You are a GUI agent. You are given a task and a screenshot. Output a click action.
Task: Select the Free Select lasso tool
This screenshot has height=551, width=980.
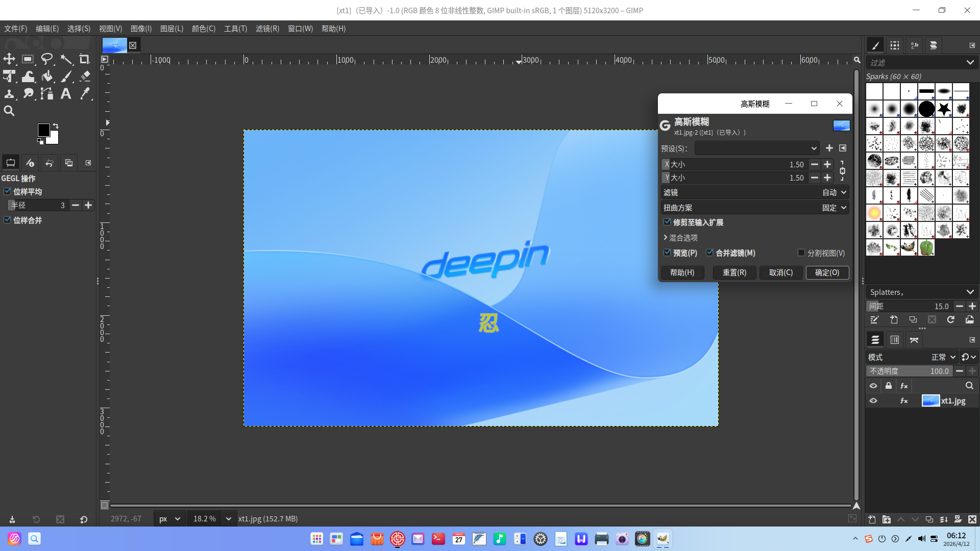click(47, 59)
